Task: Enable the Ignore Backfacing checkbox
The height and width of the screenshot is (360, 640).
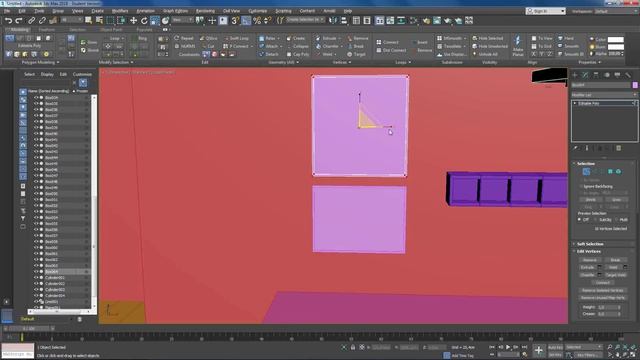Action: point(581,186)
